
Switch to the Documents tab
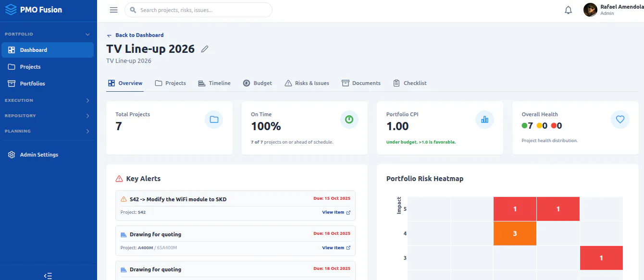pyautogui.click(x=361, y=83)
